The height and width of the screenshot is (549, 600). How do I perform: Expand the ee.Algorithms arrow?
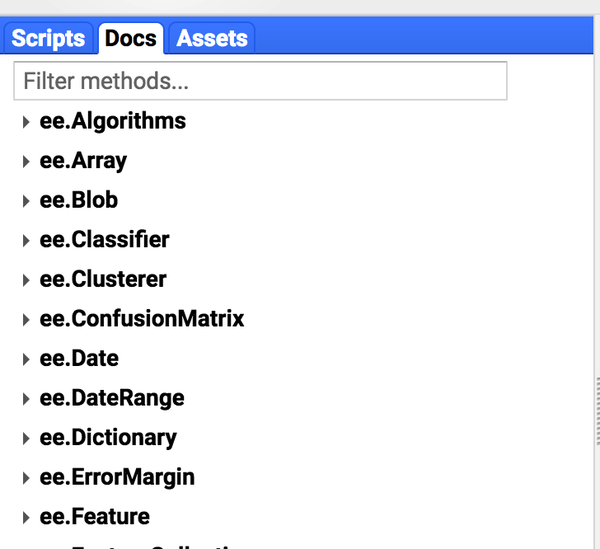26,122
